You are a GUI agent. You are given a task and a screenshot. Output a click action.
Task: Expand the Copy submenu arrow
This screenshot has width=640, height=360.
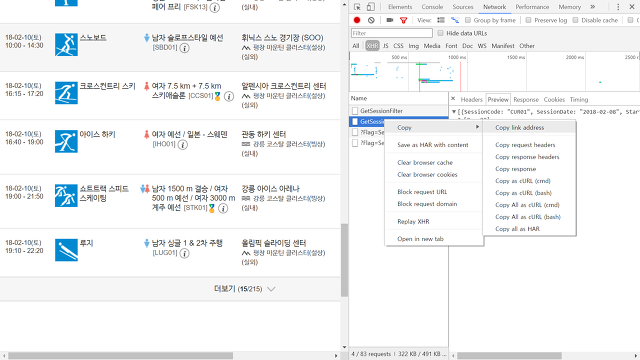coord(477,127)
